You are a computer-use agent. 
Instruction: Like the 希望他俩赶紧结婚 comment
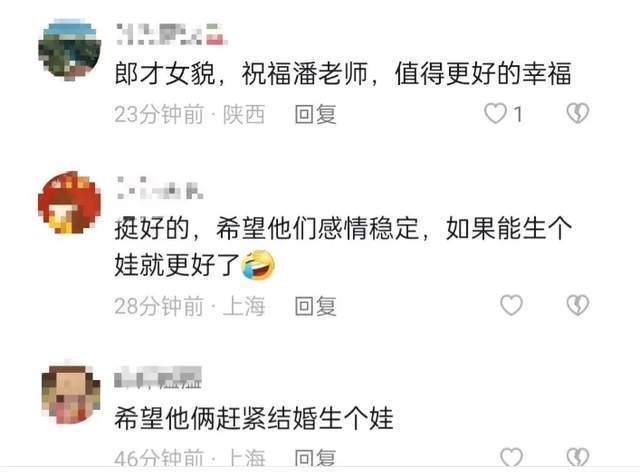511,457
